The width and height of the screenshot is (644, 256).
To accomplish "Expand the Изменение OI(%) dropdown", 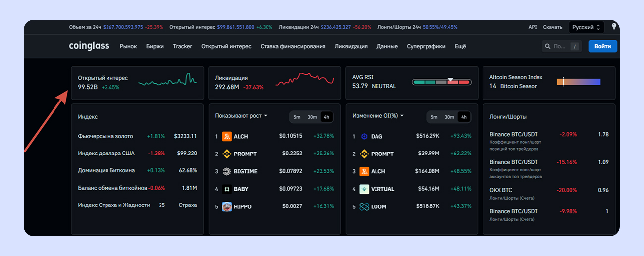I will [378, 116].
